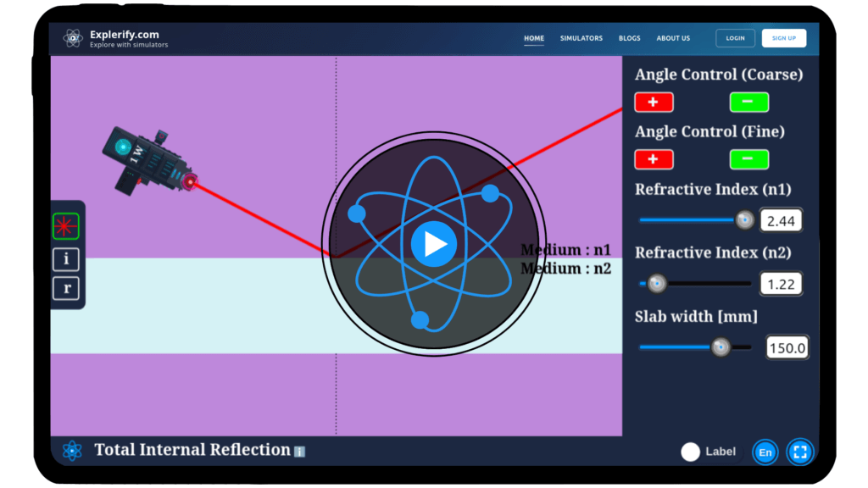
Task: Open fullscreen mode via the bottom-right icon
Action: point(799,452)
